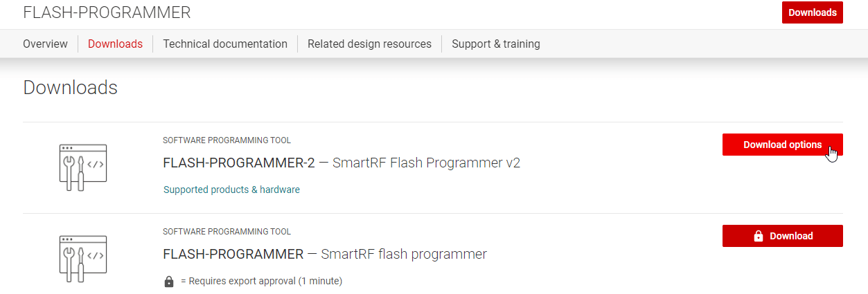The width and height of the screenshot is (868, 294).
Task: Click the FLASH-PROGRAMMER-2 SmartRF Flash Programmer v2 title
Action: [342, 163]
